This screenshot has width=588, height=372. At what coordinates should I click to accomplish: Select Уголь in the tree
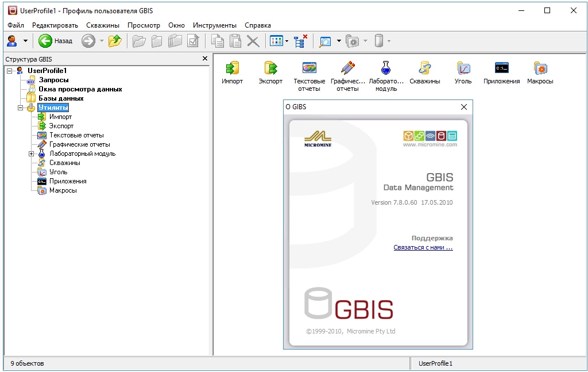(x=58, y=172)
